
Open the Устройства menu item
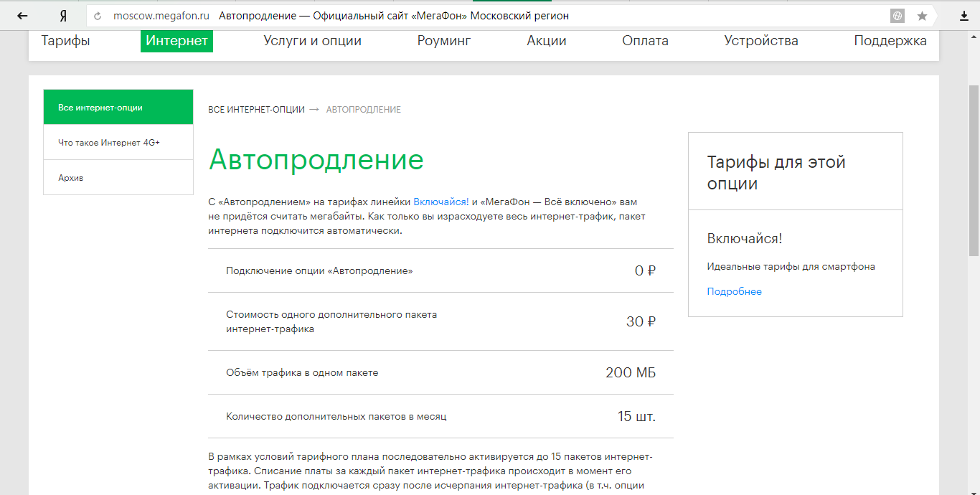[x=761, y=41]
